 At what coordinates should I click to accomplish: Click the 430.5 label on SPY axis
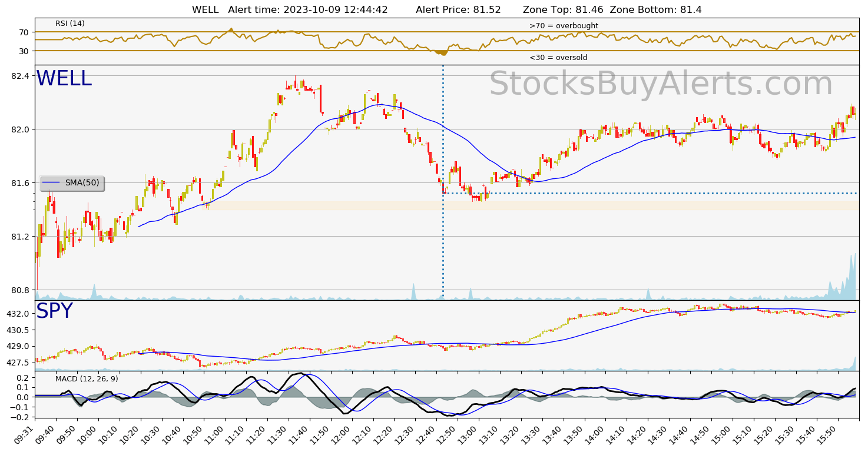tap(18, 330)
